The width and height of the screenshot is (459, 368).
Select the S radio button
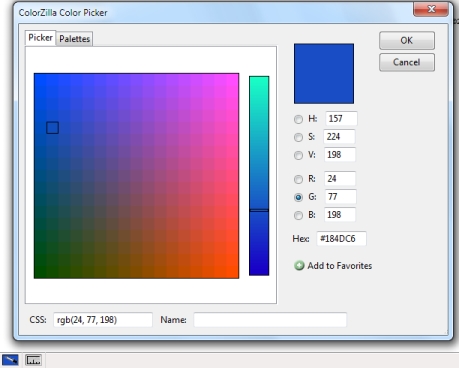point(298,137)
